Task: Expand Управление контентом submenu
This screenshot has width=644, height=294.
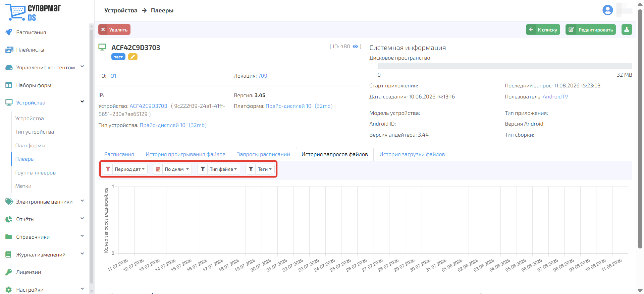Action: coord(82,67)
